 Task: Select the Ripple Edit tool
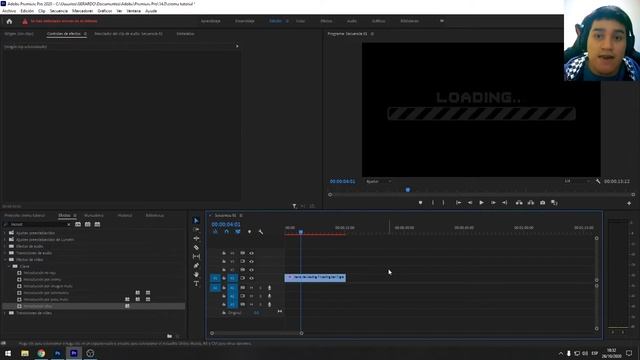tap(196, 238)
